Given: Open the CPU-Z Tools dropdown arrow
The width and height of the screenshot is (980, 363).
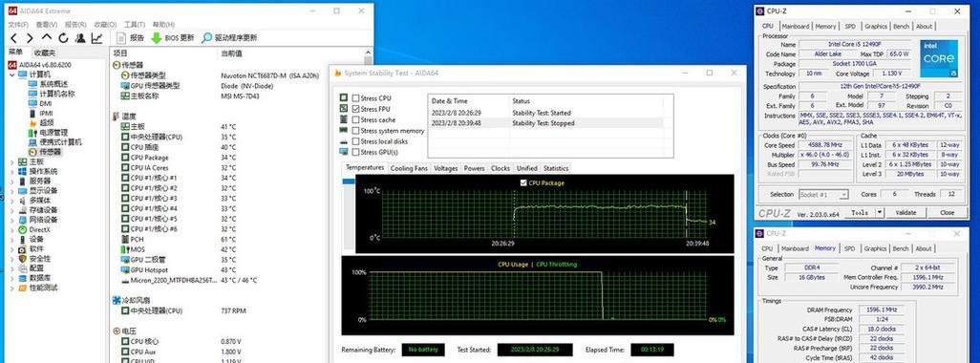Looking at the screenshot, I should point(880,212).
